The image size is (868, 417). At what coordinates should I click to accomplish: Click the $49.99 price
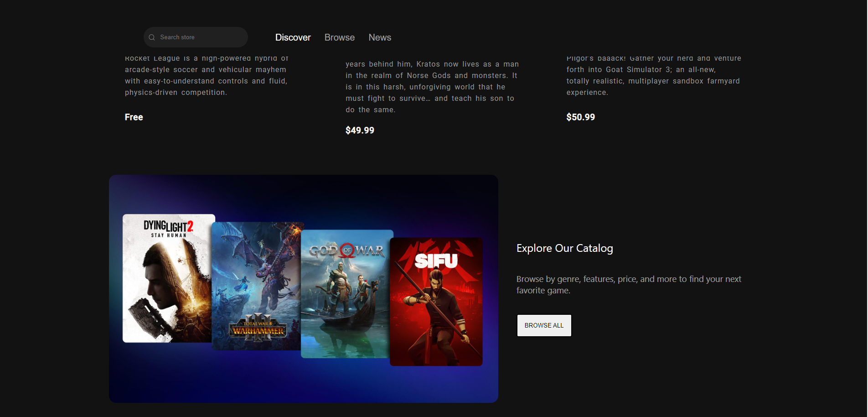360,130
